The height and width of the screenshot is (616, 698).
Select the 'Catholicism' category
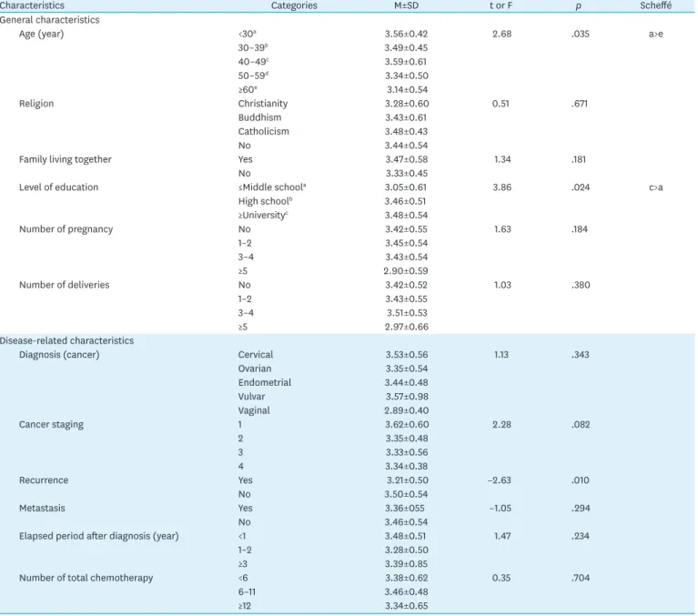[x=264, y=131]
